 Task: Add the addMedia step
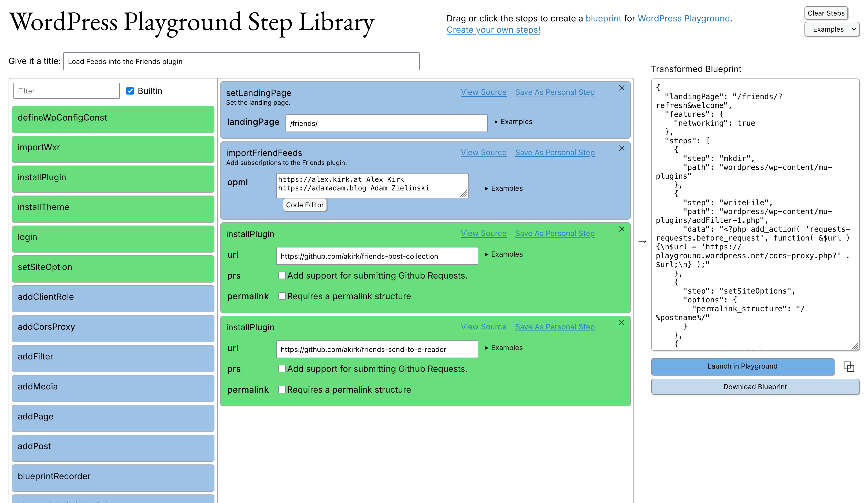click(113, 388)
